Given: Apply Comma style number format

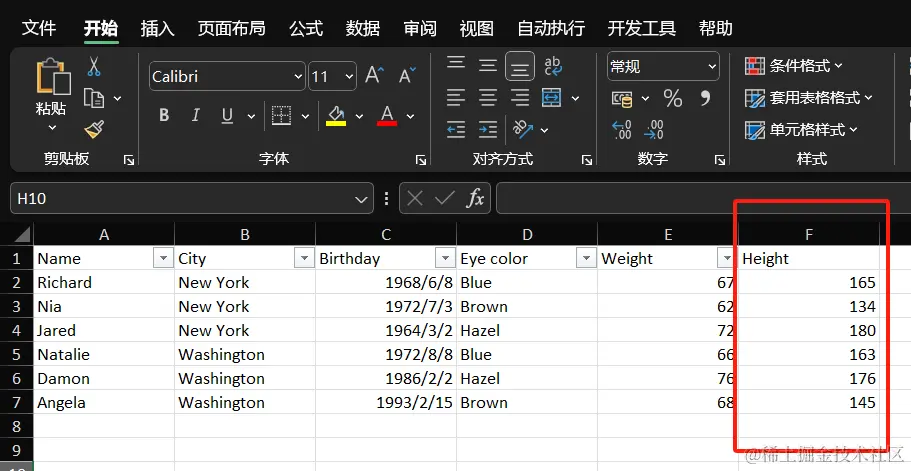Looking at the screenshot, I should [x=705, y=98].
